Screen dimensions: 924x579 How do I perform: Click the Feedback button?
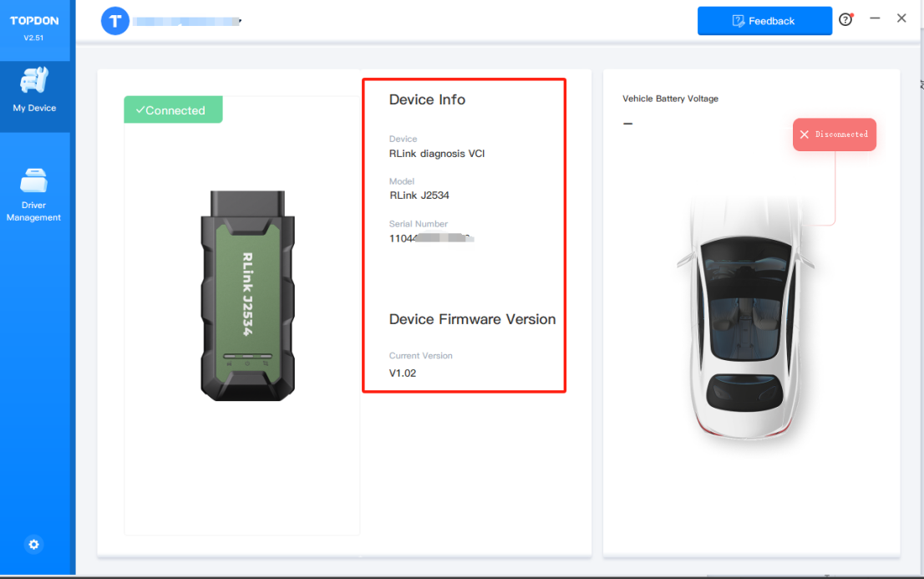click(764, 21)
